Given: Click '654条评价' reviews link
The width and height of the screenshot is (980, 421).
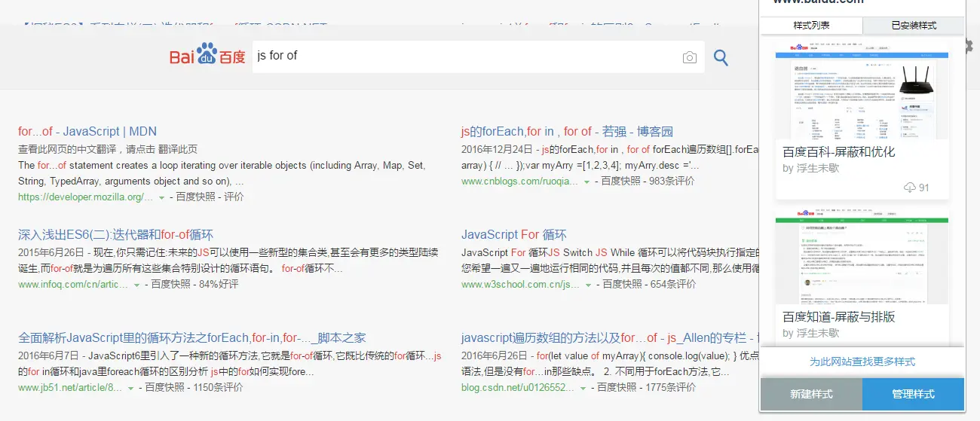Looking at the screenshot, I should coord(673,285).
